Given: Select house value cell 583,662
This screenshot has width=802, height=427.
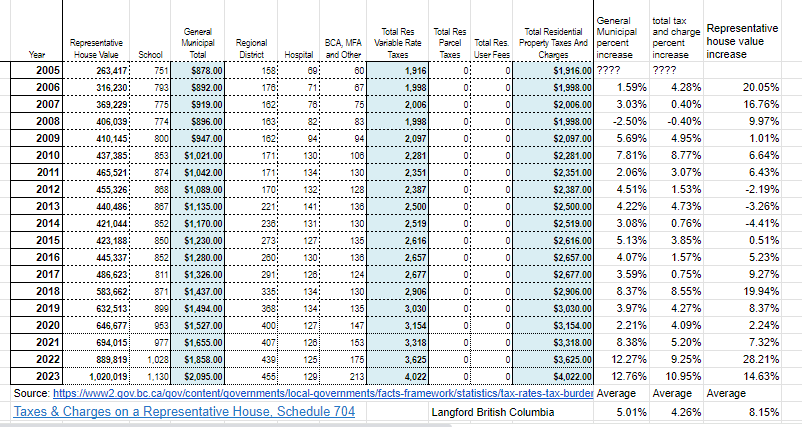Looking at the screenshot, I should click(x=96, y=291).
